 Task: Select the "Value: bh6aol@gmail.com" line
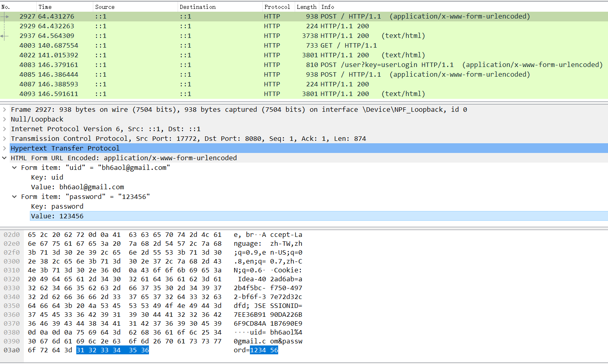click(78, 187)
